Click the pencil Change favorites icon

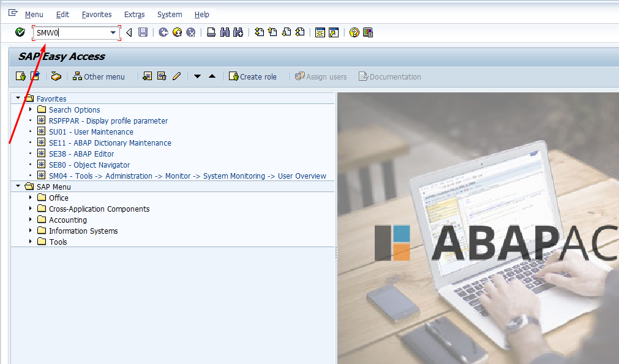(176, 76)
